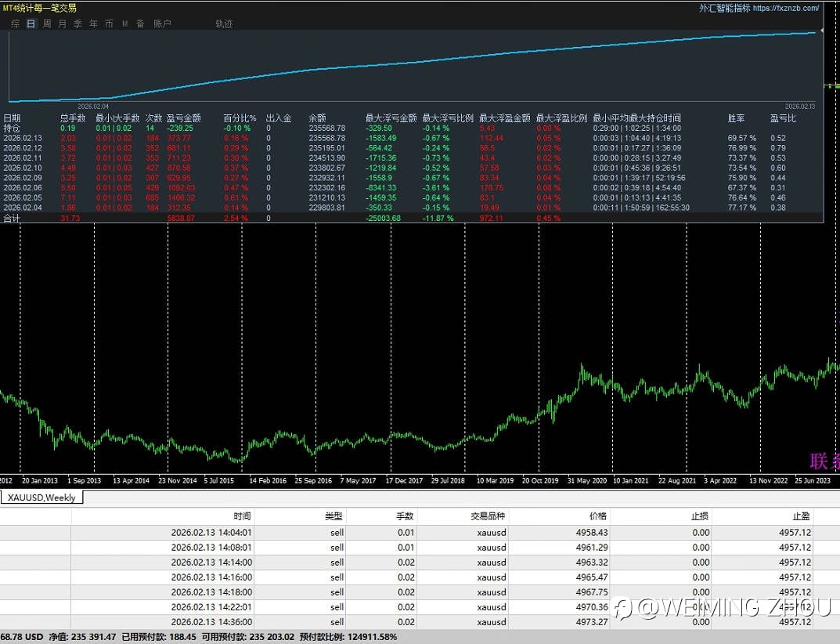Viewport: 840px width, 644px height.
Task: Select the 综 summary view button
Action: pyautogui.click(x=16, y=24)
